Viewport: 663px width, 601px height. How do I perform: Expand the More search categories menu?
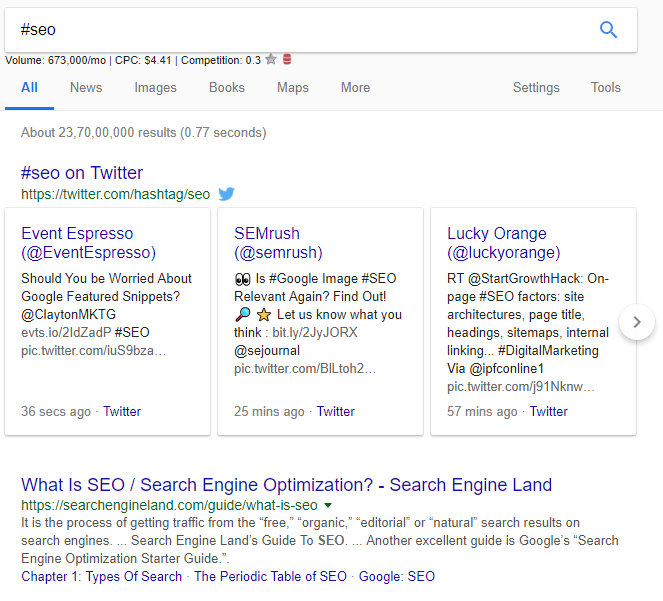click(x=355, y=87)
